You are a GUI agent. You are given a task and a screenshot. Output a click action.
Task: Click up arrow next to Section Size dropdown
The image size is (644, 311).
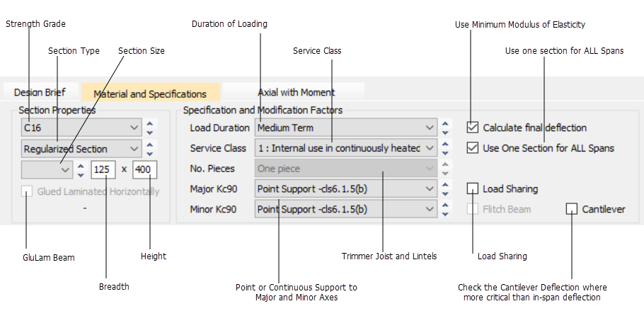[x=80, y=166]
